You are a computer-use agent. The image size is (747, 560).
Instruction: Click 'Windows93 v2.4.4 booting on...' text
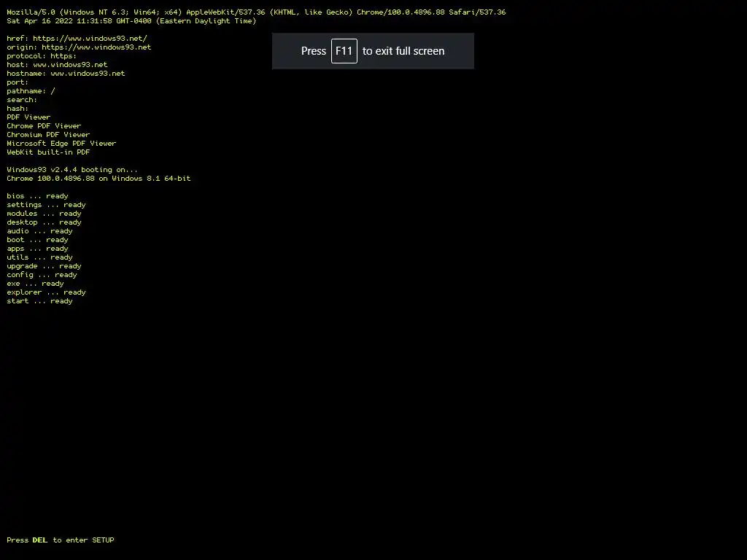tap(72, 170)
